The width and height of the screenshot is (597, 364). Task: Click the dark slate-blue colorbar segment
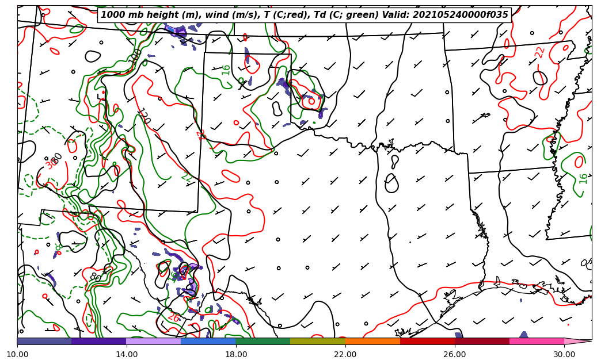(x=44, y=341)
